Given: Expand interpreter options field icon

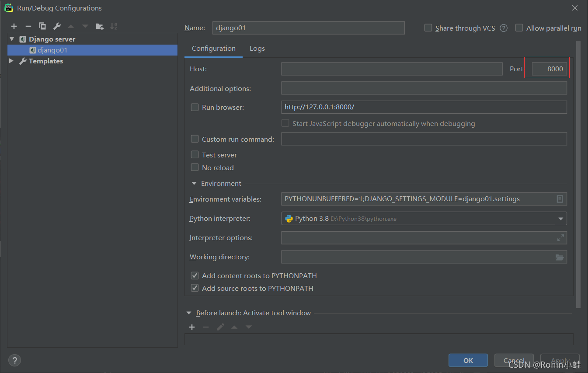Looking at the screenshot, I should (x=560, y=238).
